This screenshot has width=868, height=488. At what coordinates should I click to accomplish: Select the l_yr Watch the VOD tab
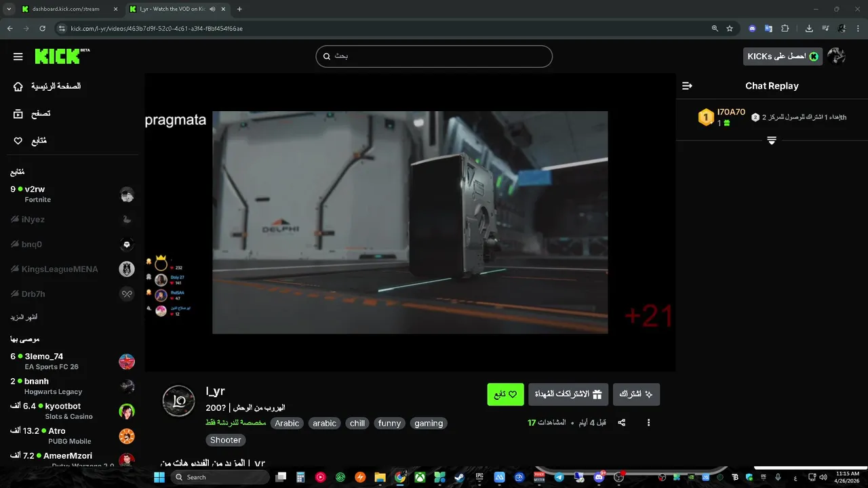click(178, 9)
